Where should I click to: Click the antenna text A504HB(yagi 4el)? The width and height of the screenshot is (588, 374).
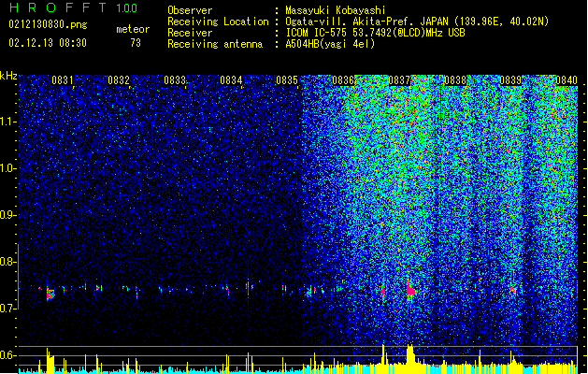click(x=330, y=44)
